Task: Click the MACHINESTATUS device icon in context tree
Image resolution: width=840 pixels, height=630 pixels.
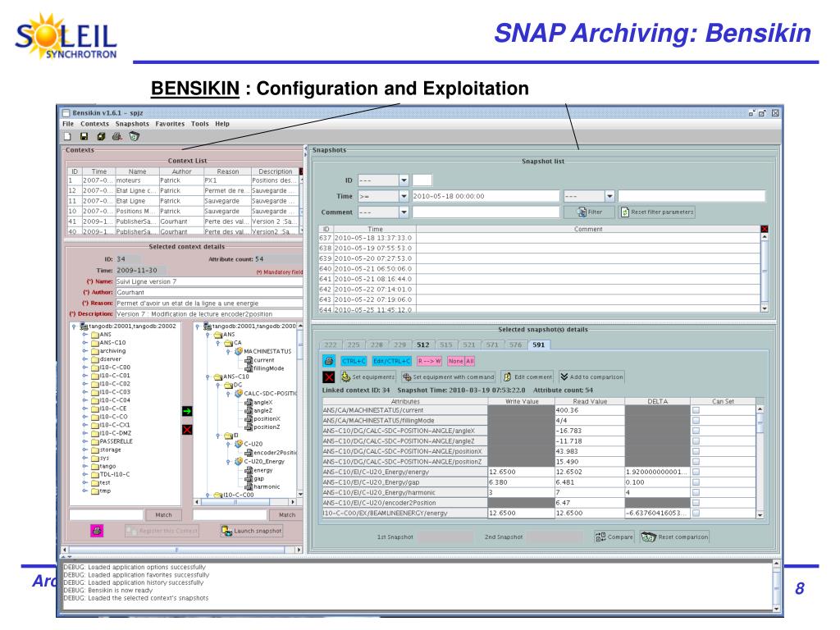Action: pyautogui.click(x=239, y=351)
